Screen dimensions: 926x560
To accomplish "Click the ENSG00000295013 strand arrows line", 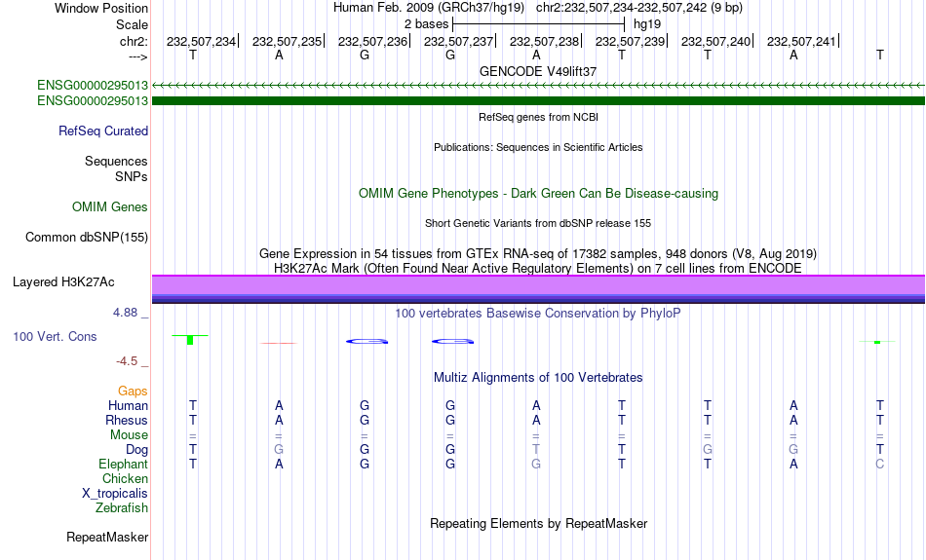I will 538,85.
